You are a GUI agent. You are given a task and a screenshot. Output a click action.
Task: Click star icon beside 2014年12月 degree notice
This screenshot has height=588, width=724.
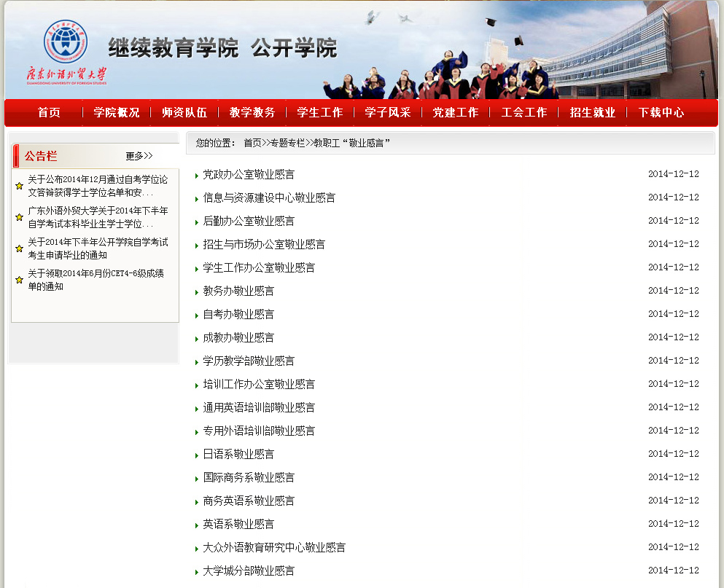point(19,186)
